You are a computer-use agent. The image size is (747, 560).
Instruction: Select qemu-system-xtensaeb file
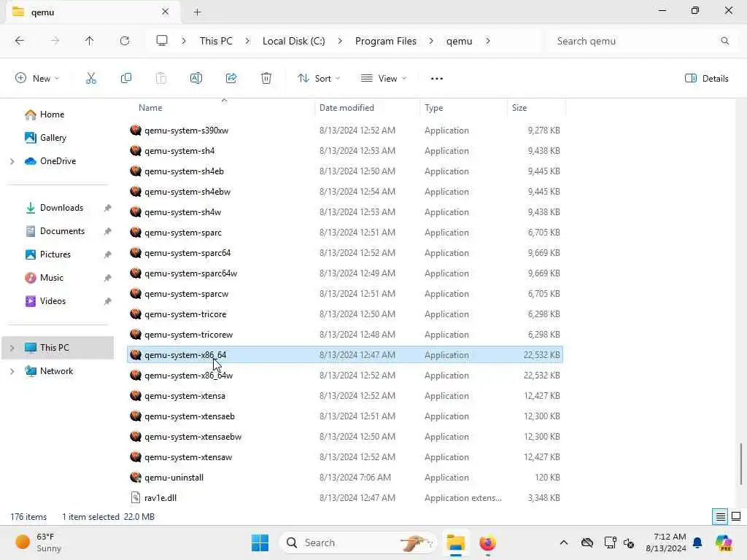click(345, 416)
